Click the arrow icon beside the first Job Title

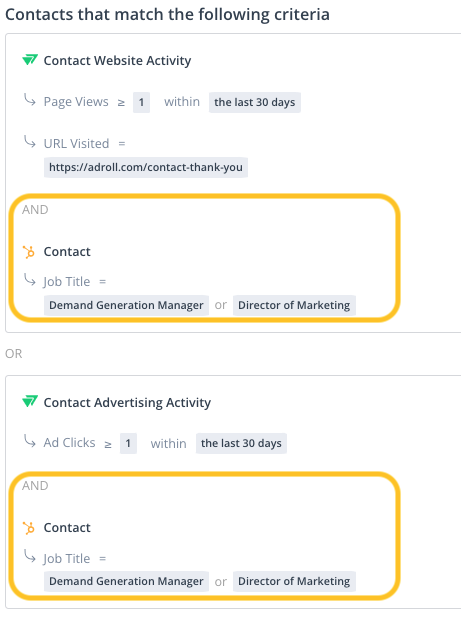pyautogui.click(x=30, y=280)
